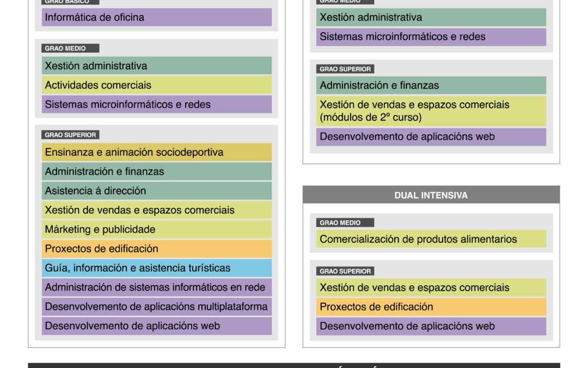
Task: Select Xestión administrativa directly above Sistemas microinformáticos
Action: click(x=431, y=17)
